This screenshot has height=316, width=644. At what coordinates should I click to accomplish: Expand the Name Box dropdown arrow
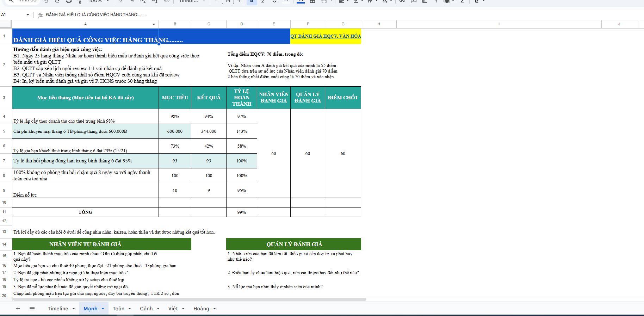(x=28, y=15)
